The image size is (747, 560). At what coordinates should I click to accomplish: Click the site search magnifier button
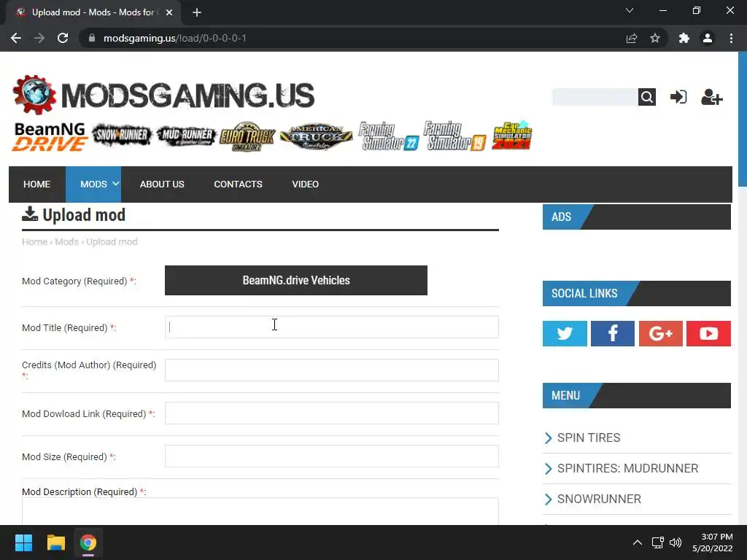pyautogui.click(x=646, y=97)
